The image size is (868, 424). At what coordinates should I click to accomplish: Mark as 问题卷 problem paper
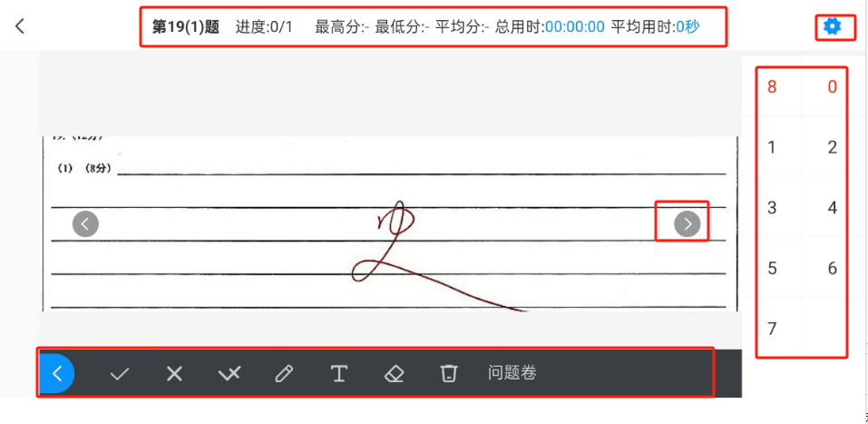coord(512,373)
